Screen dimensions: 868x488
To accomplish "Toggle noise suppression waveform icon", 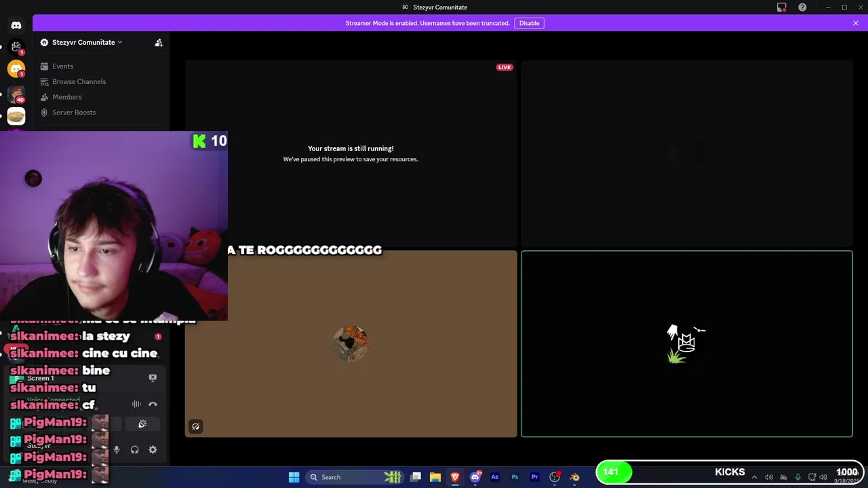I will 136,404.
